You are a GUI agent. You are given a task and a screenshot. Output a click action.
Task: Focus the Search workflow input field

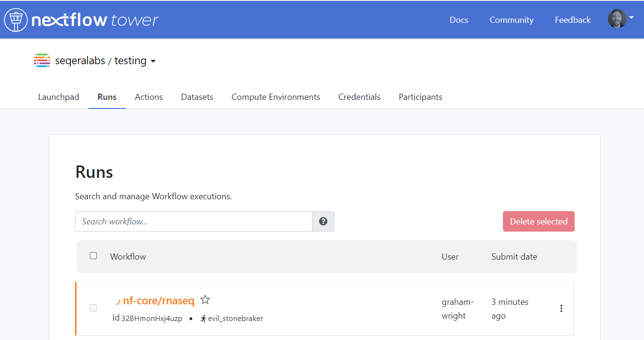(x=194, y=221)
